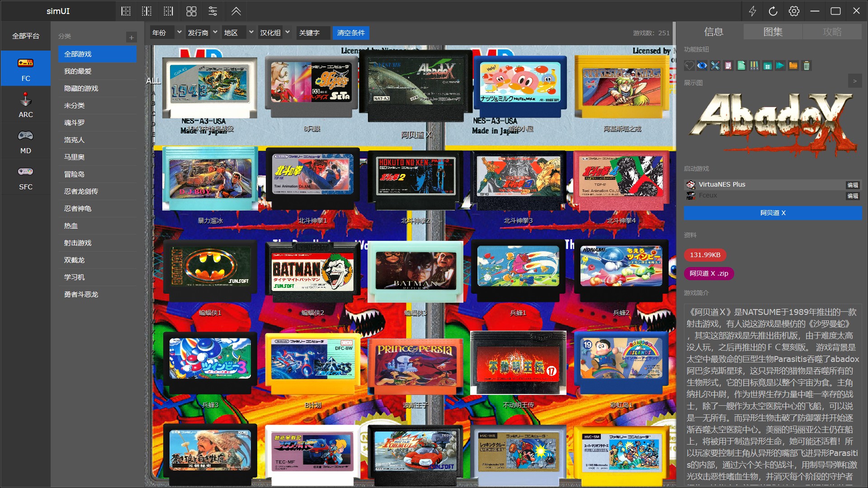The height and width of the screenshot is (488, 868).
Task: Toggle the right info panel icon
Action: (168, 11)
